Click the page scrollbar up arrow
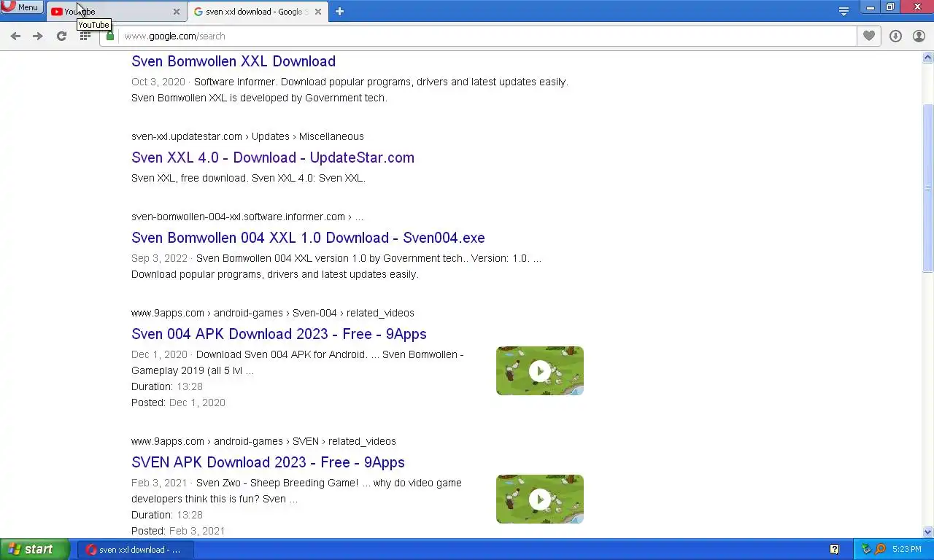 coord(928,58)
